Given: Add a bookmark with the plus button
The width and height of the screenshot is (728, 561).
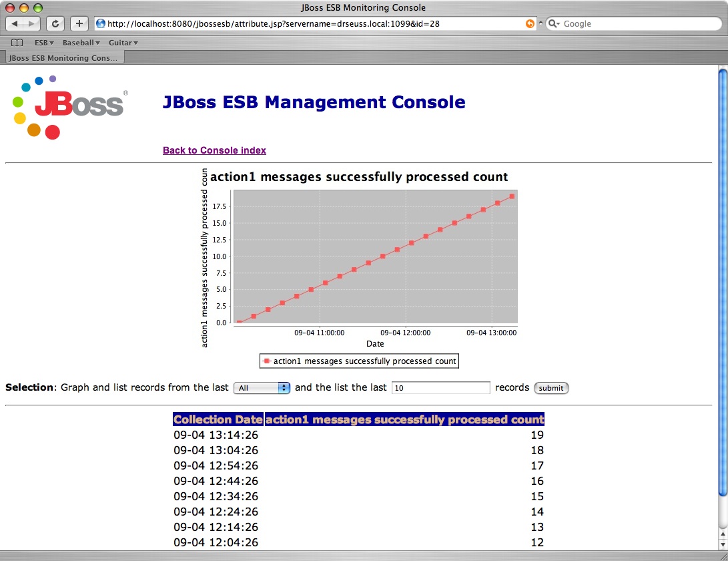Looking at the screenshot, I should click(79, 23).
